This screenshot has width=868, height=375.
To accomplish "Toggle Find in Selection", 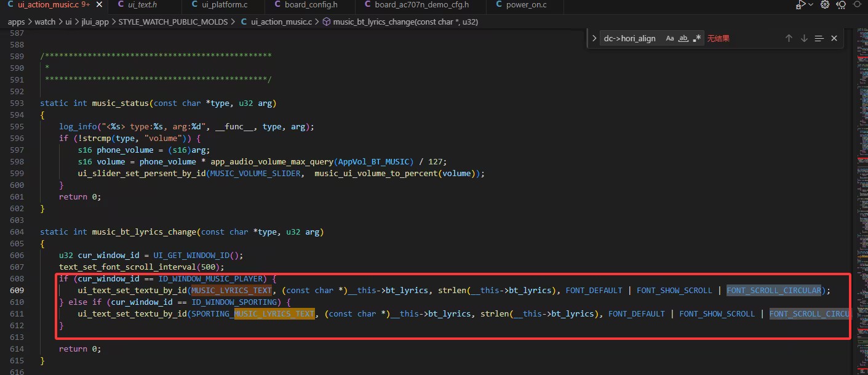I will [819, 38].
